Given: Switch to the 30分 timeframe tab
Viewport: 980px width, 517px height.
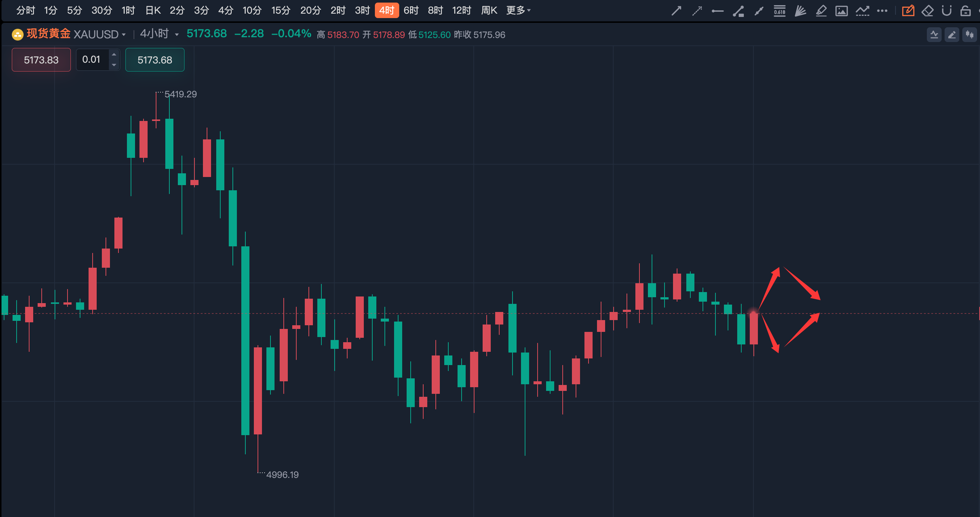Looking at the screenshot, I should click(x=101, y=10).
